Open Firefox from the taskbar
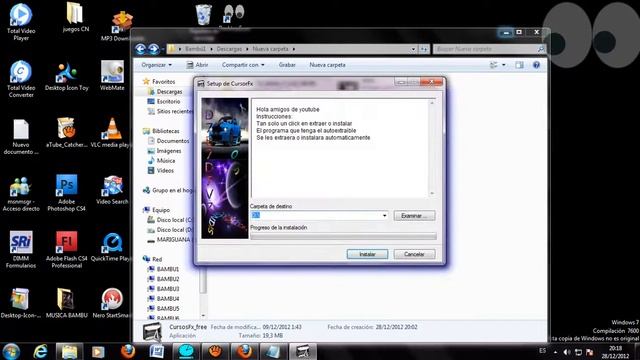This screenshot has height=360, width=640. coord(128,351)
